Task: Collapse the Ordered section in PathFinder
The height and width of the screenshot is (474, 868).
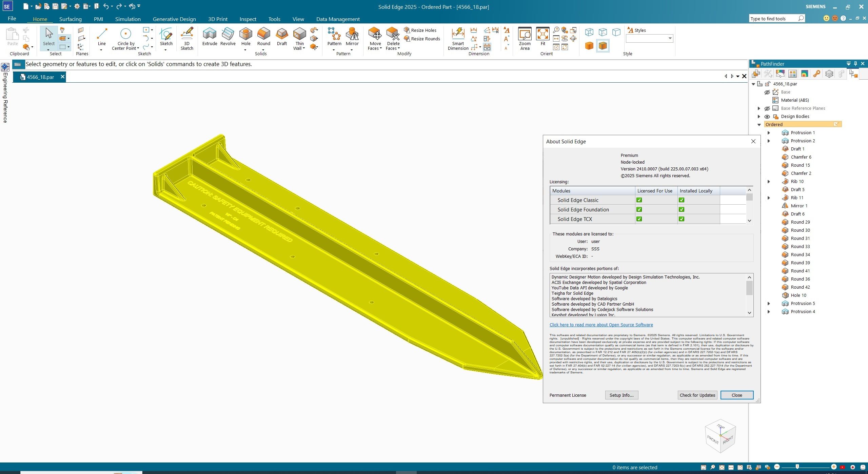Action: coord(759,124)
